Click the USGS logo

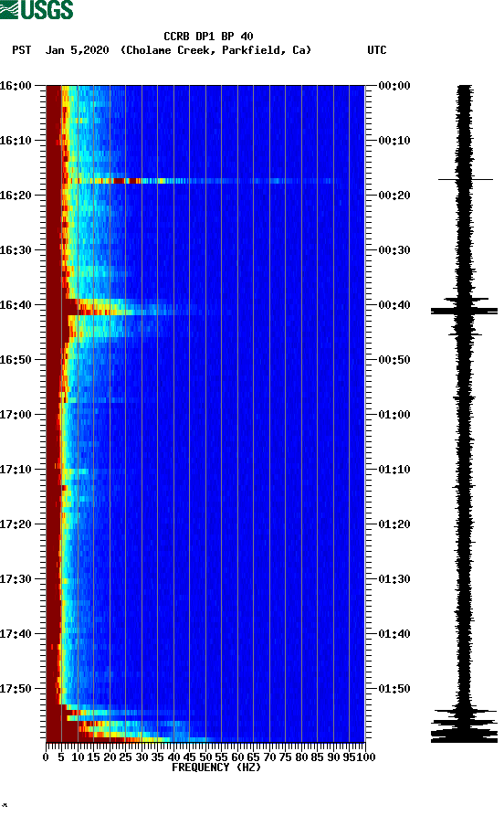pos(37,10)
